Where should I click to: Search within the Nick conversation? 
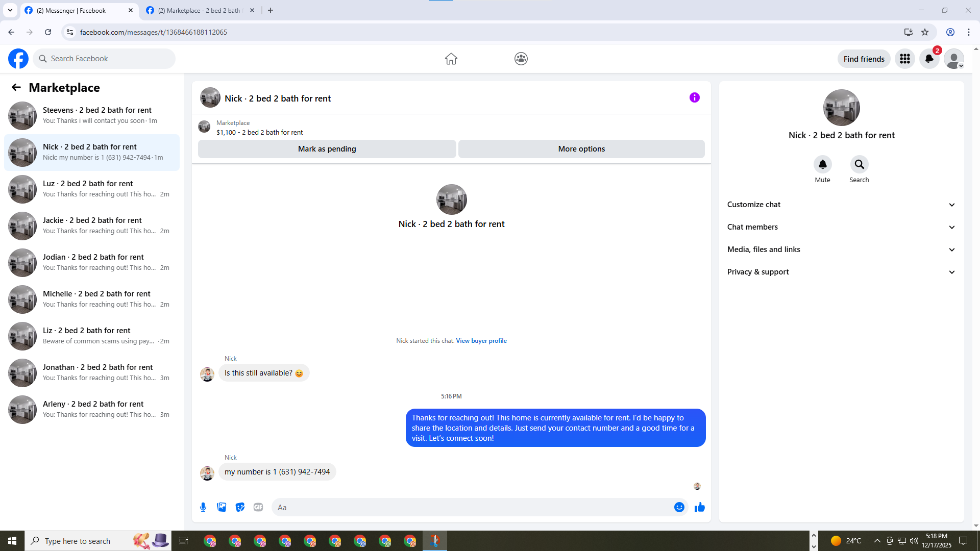859,164
